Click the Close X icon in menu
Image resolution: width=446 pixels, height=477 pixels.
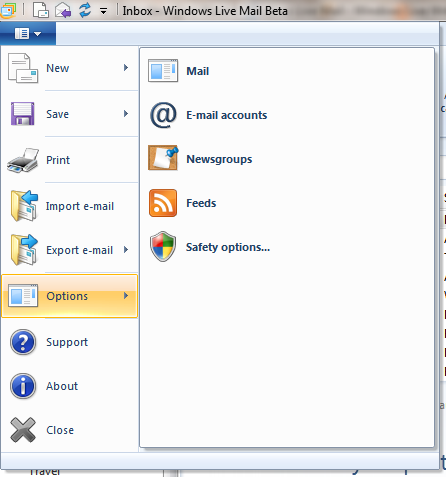click(23, 430)
